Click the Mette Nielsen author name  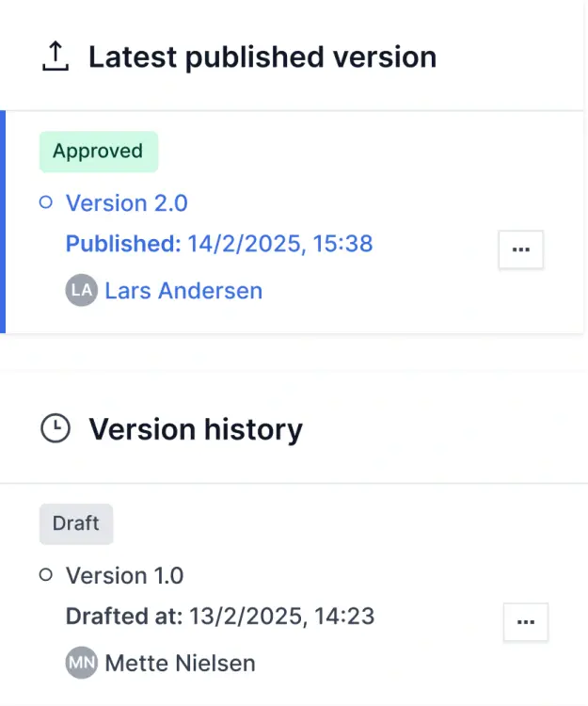point(180,664)
